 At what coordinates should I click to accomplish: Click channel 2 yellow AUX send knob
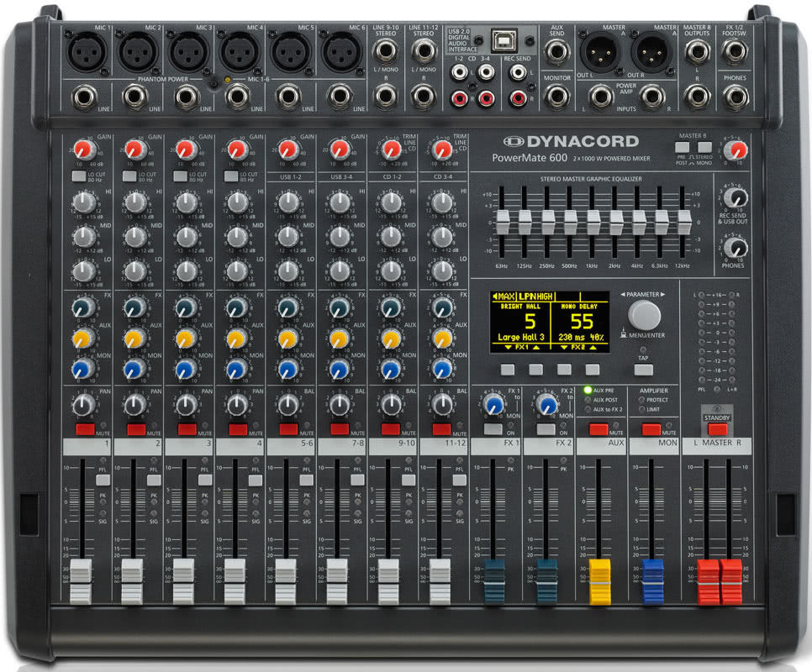(x=134, y=339)
